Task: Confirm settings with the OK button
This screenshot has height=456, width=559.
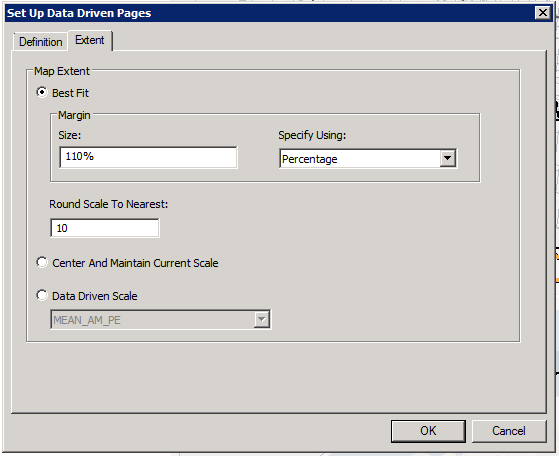Action: 428,431
